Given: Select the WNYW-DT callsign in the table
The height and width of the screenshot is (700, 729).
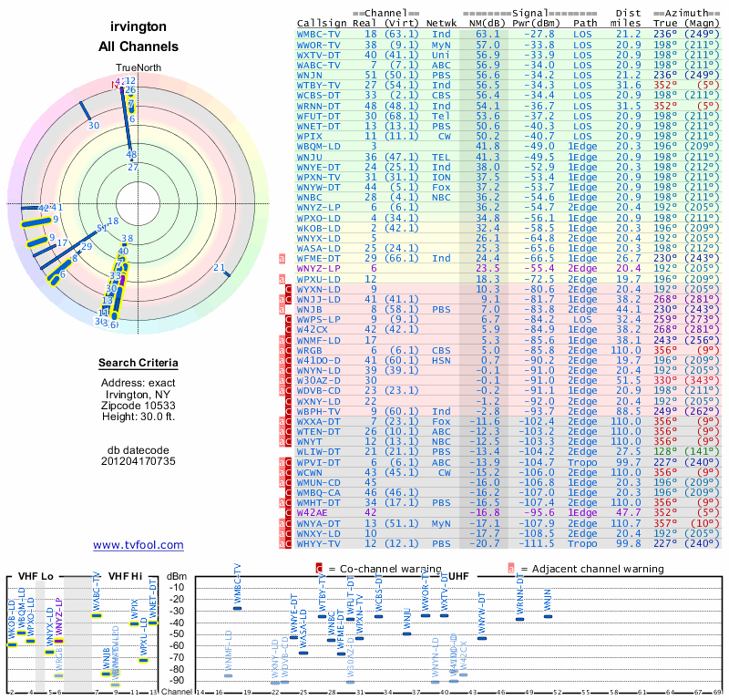Looking at the screenshot, I should pyautogui.click(x=318, y=188).
